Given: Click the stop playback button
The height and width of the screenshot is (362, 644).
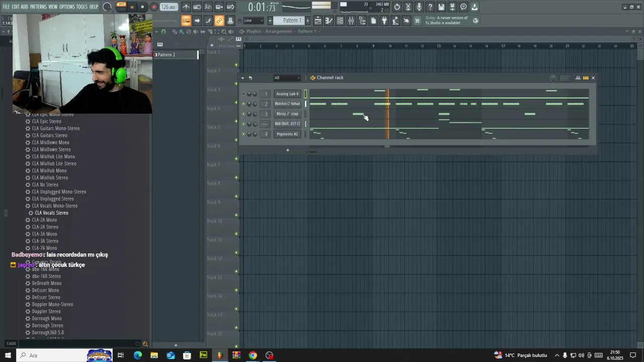Looking at the screenshot, I should click(142, 7).
